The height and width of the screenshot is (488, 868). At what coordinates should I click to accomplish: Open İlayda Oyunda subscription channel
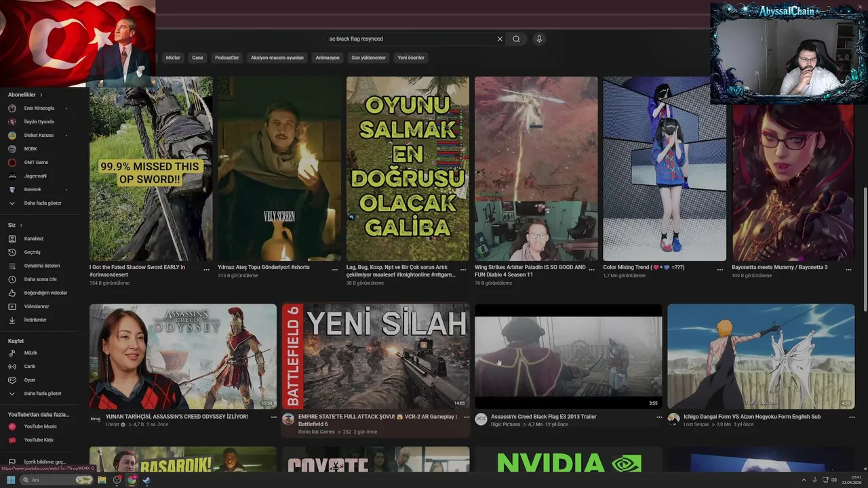click(x=39, y=122)
